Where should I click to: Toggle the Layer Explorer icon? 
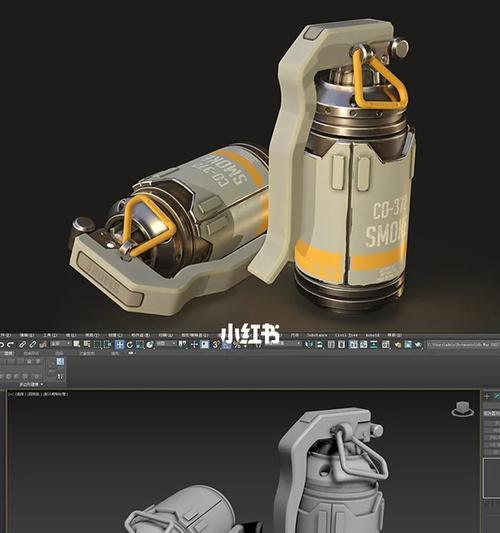pyautogui.click(x=341, y=344)
